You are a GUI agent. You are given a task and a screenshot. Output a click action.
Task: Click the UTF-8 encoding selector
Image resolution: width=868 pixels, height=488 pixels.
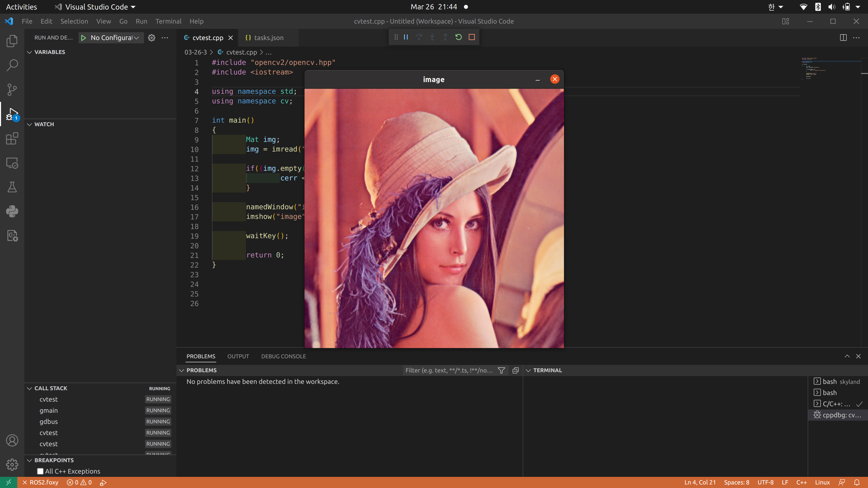click(x=766, y=482)
